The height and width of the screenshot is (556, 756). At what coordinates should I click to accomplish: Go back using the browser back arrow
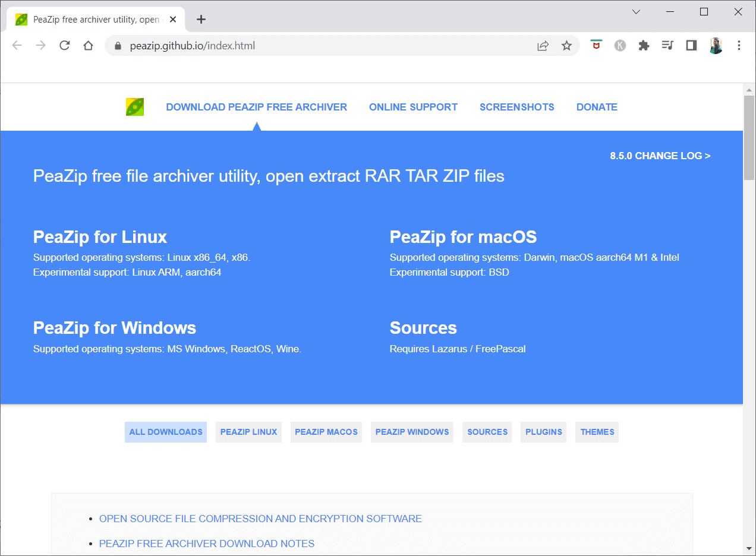click(17, 46)
